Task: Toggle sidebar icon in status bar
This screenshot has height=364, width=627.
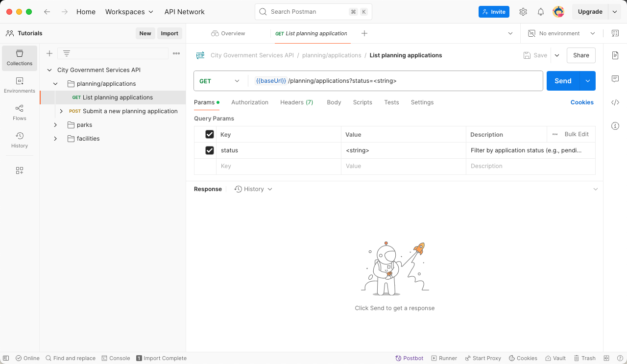Action: click(6, 358)
